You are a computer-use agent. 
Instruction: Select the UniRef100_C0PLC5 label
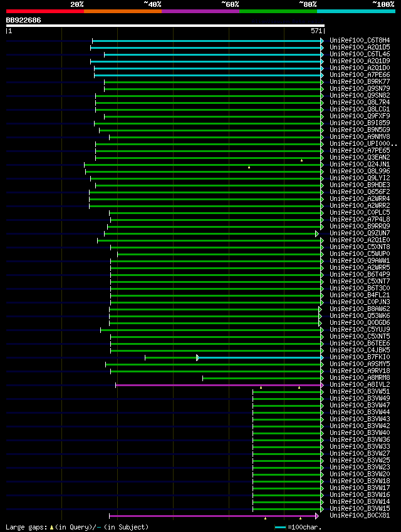(360, 212)
